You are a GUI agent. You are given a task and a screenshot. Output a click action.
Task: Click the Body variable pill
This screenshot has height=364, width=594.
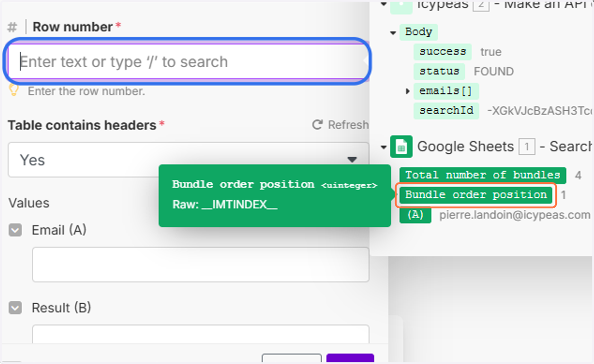point(418,32)
